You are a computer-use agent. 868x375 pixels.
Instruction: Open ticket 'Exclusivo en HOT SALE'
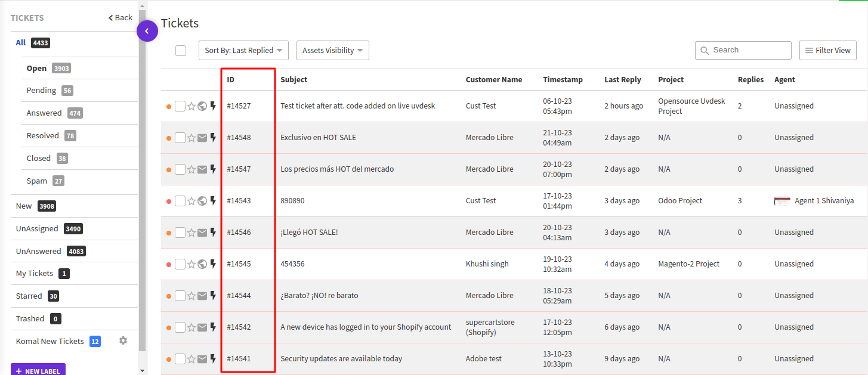click(318, 138)
